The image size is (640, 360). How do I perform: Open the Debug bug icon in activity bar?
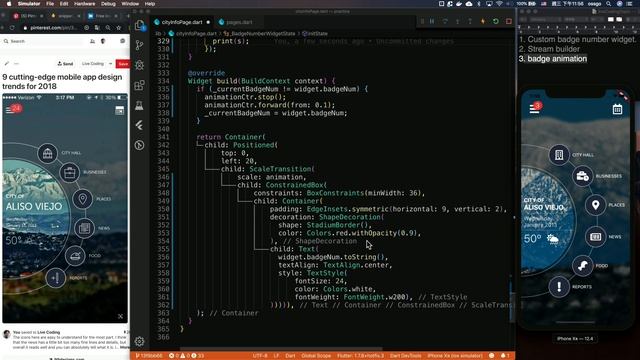tap(140, 65)
